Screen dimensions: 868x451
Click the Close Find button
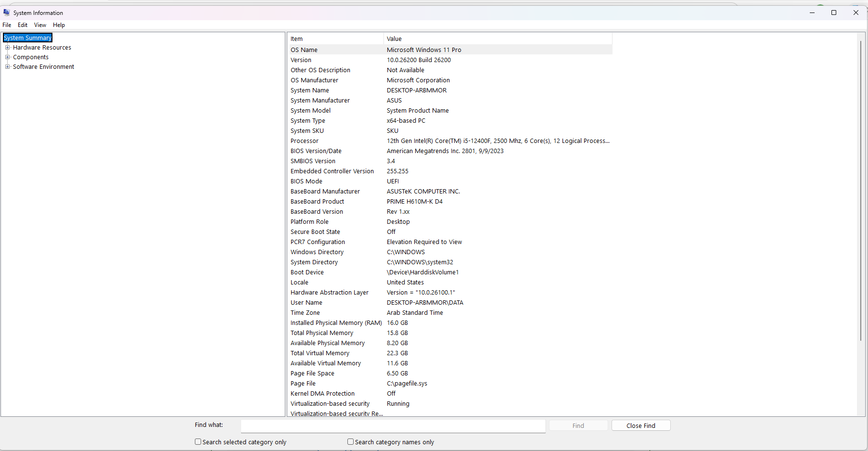click(x=641, y=425)
